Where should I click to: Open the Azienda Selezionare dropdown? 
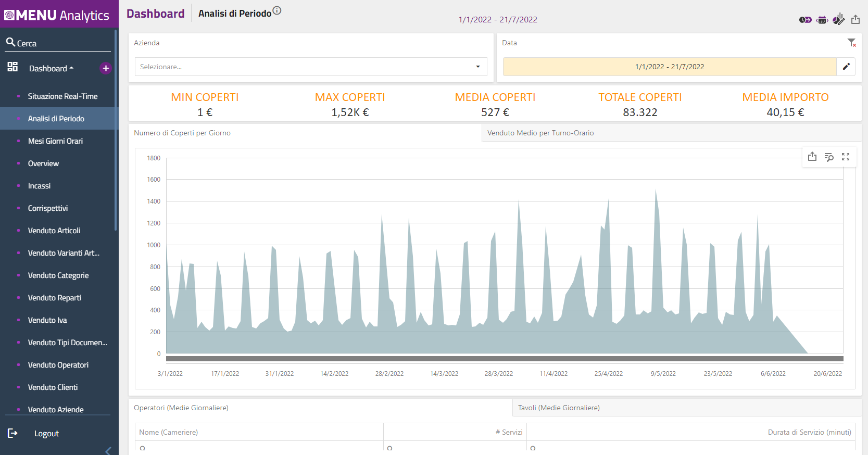311,67
